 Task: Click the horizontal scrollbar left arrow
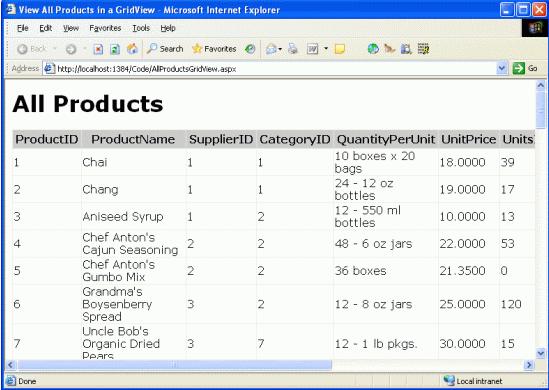(10, 365)
